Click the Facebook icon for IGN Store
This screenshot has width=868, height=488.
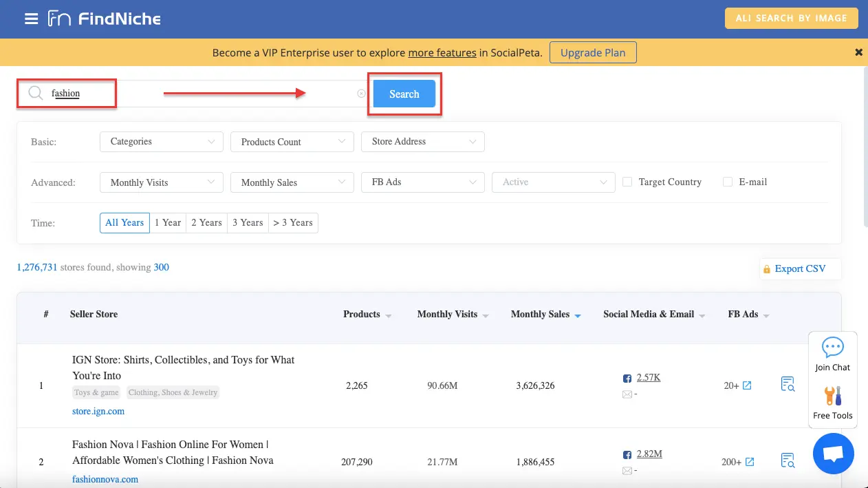(x=626, y=377)
